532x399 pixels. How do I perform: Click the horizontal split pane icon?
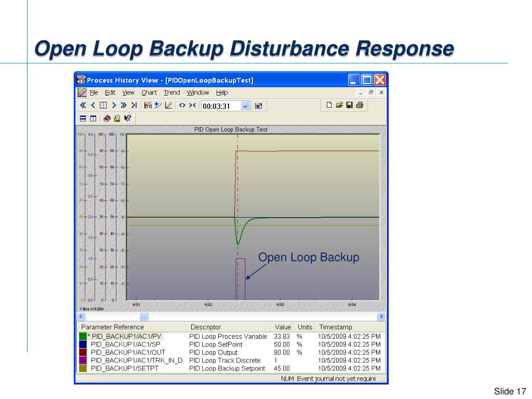(83, 118)
